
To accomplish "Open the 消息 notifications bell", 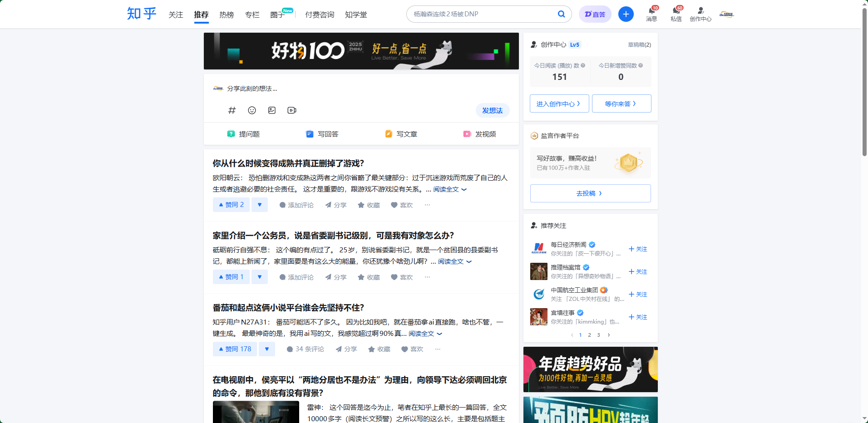I will point(651,14).
